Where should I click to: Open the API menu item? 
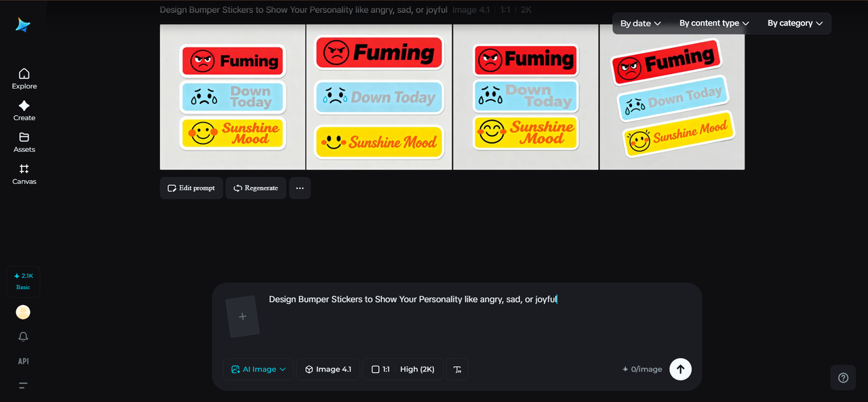point(23,361)
